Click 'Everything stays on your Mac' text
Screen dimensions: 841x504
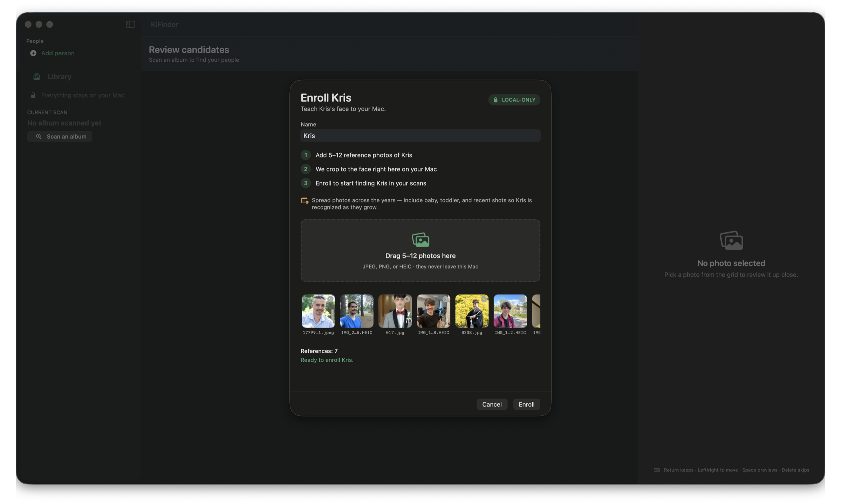click(x=83, y=96)
